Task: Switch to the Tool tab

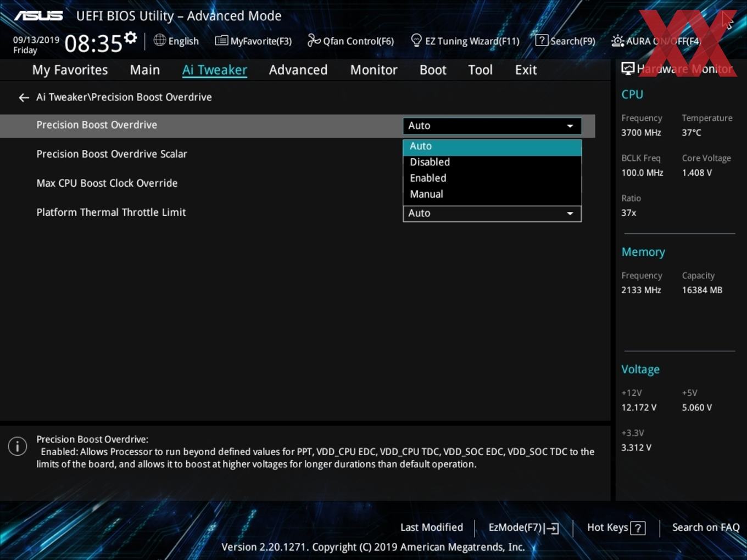Action: tap(480, 70)
